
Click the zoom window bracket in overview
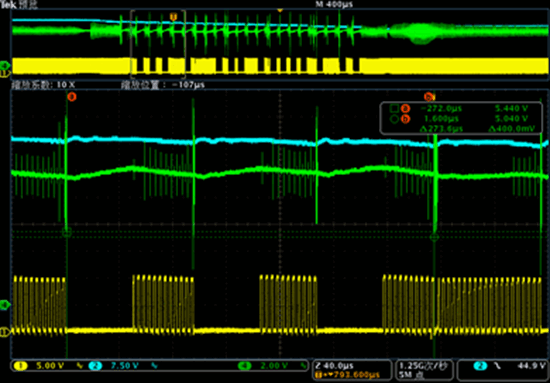(x=158, y=44)
